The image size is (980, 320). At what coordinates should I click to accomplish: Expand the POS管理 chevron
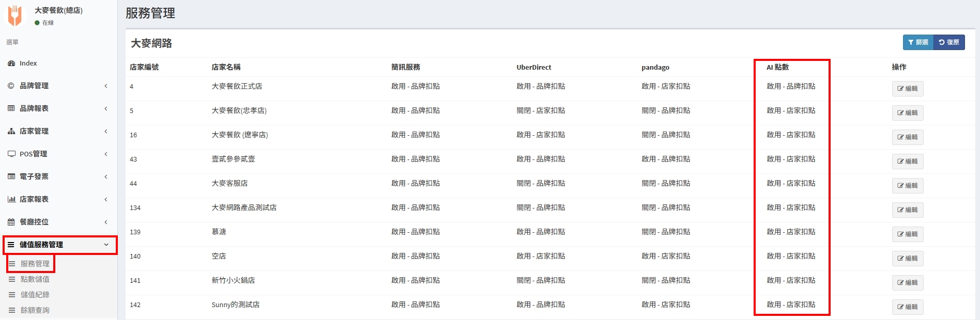(106, 154)
